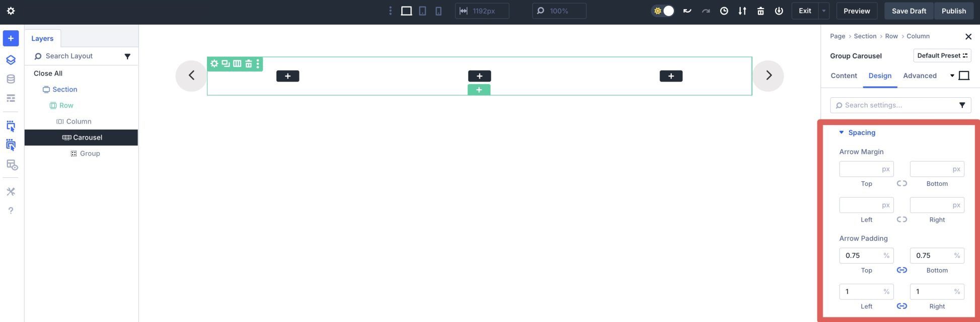Click the Publish button
The image size is (980, 322).
coord(953,11)
